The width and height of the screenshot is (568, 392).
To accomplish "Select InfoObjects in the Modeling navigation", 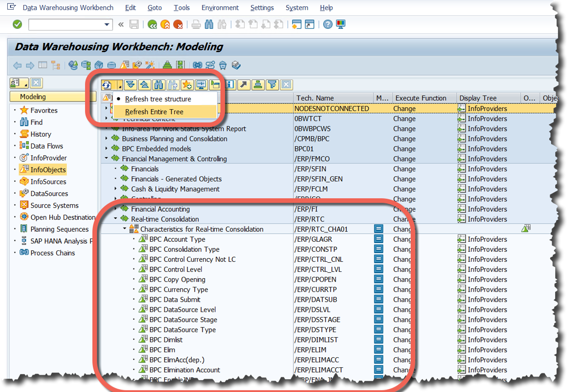I will [x=48, y=170].
